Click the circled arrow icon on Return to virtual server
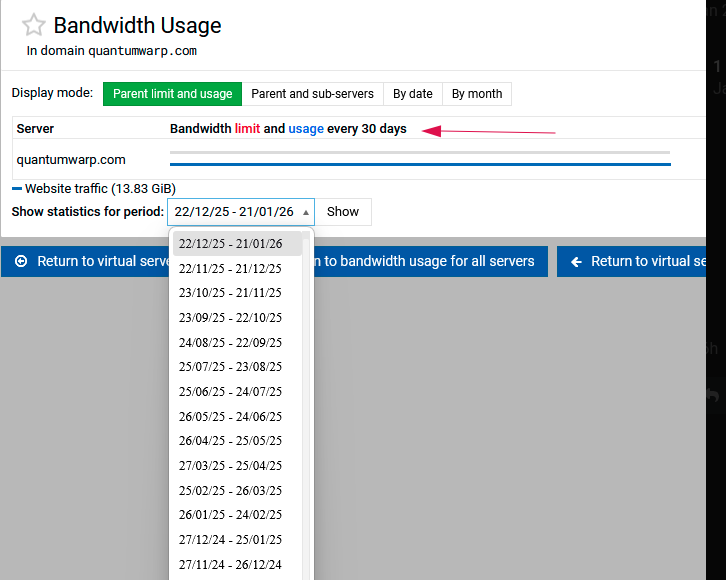Viewport: 726px width, 580px height. pyautogui.click(x=21, y=262)
